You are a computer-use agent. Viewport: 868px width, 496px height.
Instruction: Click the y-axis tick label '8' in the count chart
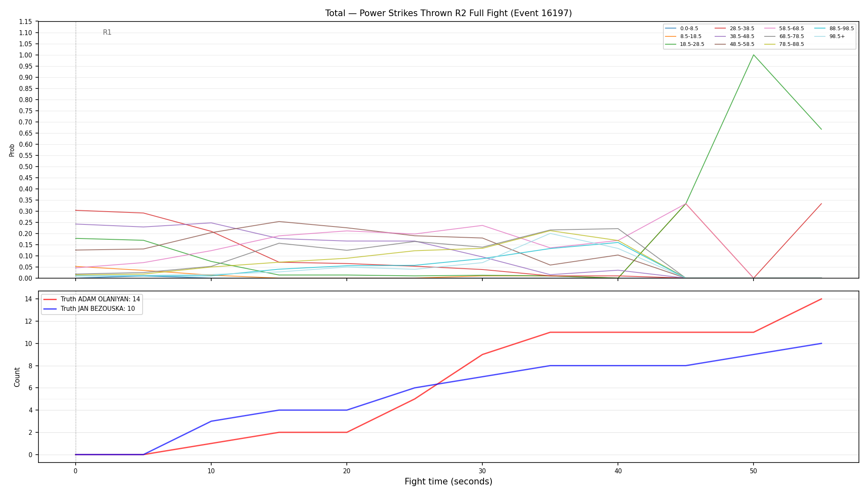(31, 366)
